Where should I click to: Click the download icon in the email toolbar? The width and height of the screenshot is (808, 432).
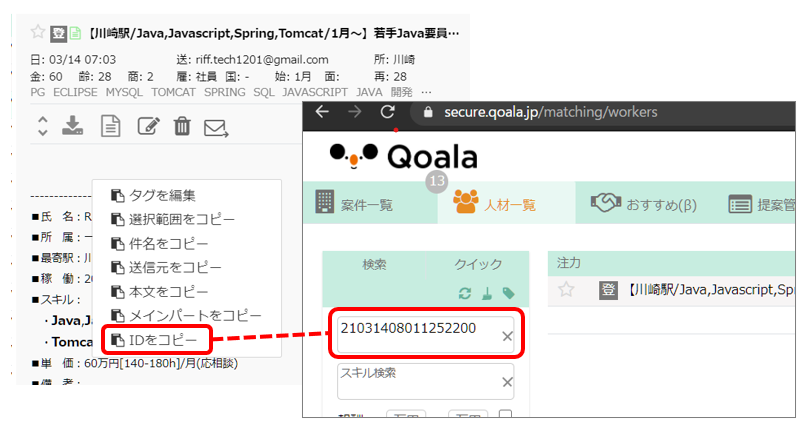72,126
